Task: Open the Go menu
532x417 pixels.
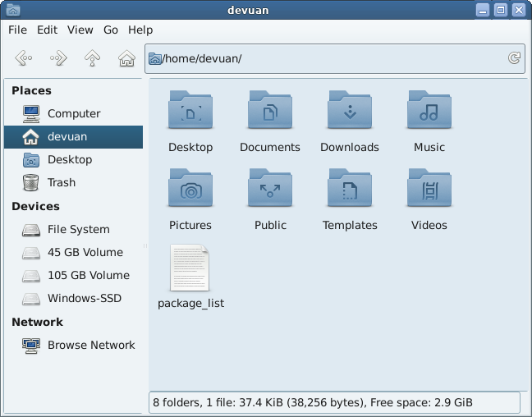Action: tap(111, 30)
